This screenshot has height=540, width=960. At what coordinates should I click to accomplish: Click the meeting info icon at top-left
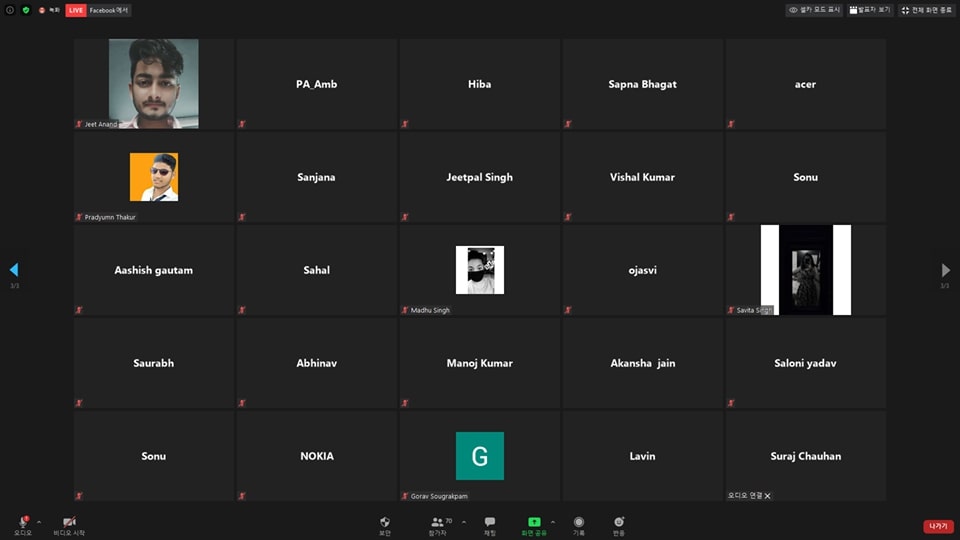(10, 10)
